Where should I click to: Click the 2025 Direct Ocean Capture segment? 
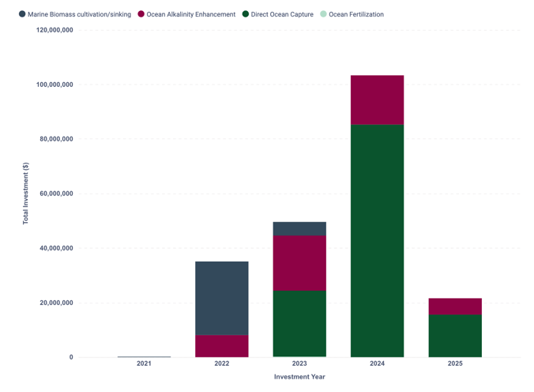(455, 336)
